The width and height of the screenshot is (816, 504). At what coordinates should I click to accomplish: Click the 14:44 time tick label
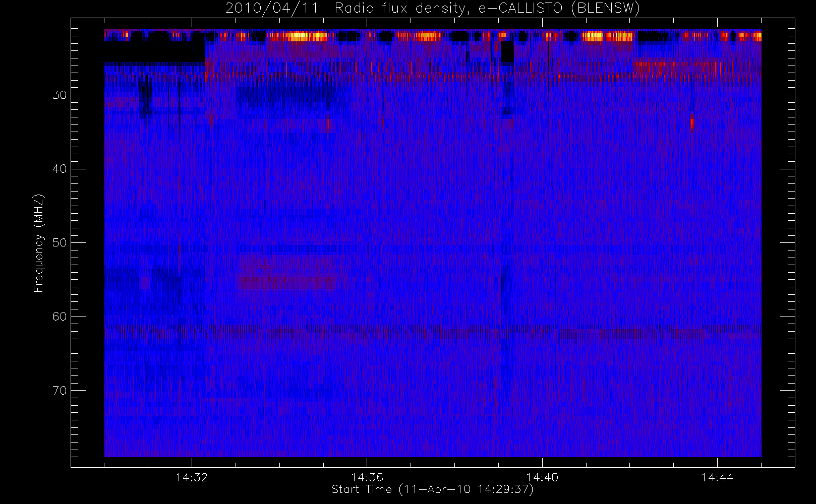(x=717, y=477)
